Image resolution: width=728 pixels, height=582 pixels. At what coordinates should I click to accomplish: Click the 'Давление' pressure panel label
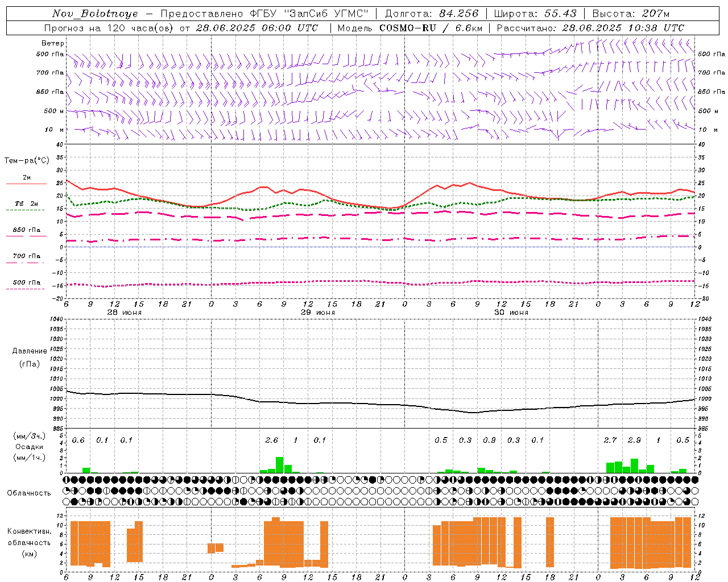coord(30,351)
